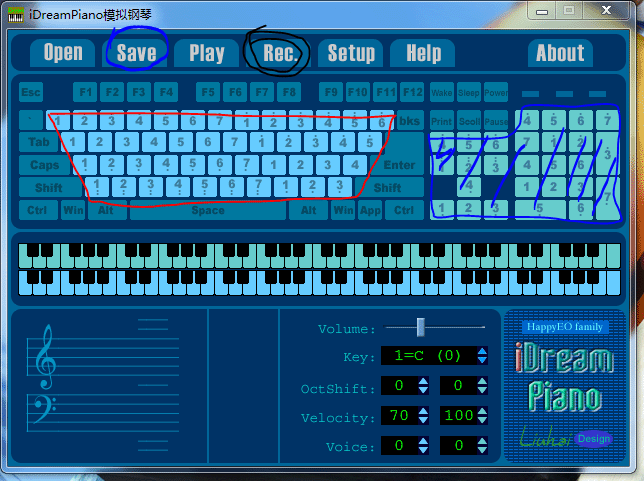Increase the left OctShift value

(423, 381)
